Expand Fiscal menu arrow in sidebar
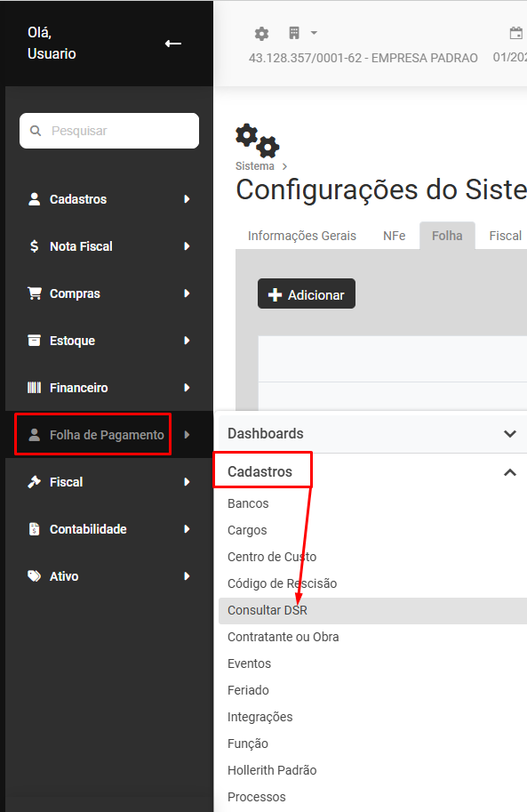Screen dimensions: 527x812 pos(187,482)
